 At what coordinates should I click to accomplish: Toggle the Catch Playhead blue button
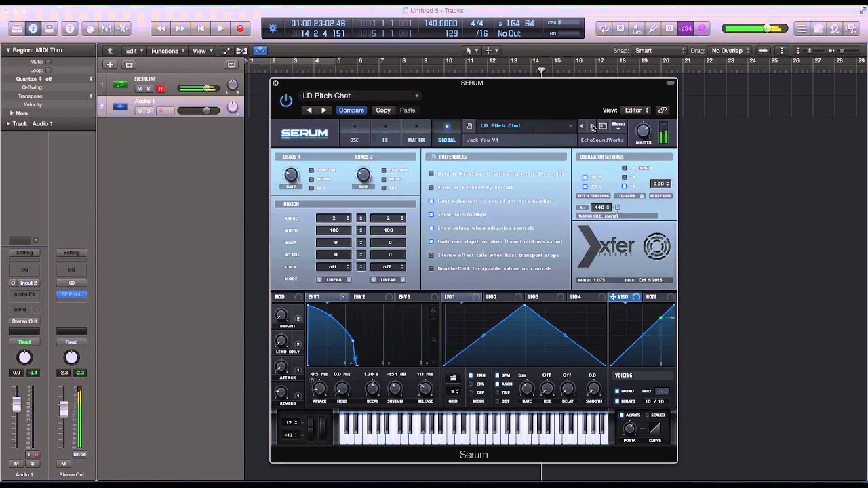[260, 51]
